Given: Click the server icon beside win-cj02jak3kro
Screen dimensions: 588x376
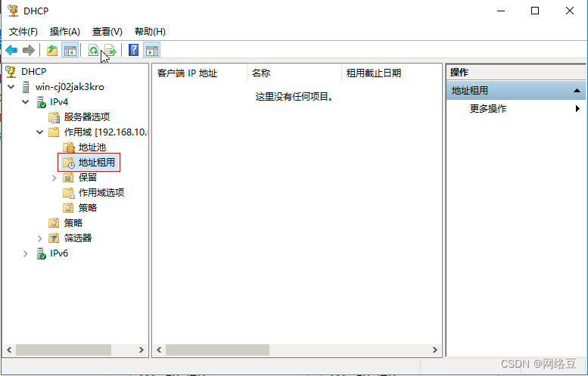Looking at the screenshot, I should [x=26, y=87].
